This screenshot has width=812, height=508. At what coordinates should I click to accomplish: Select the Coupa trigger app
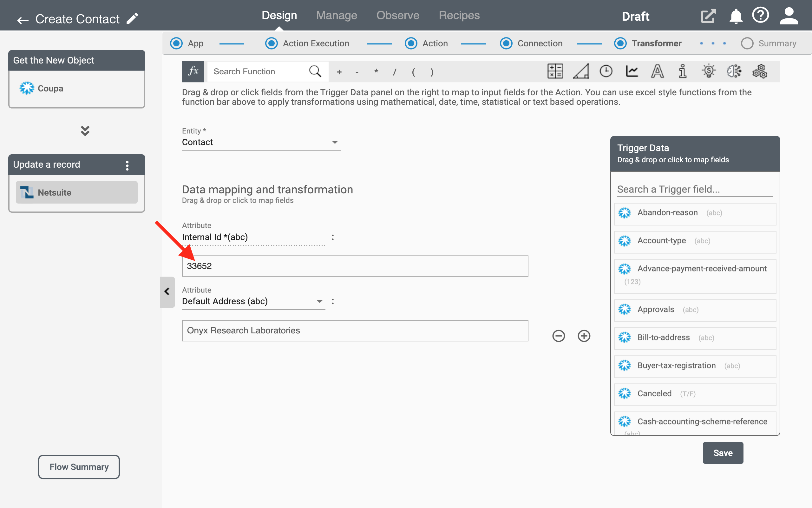(x=77, y=88)
